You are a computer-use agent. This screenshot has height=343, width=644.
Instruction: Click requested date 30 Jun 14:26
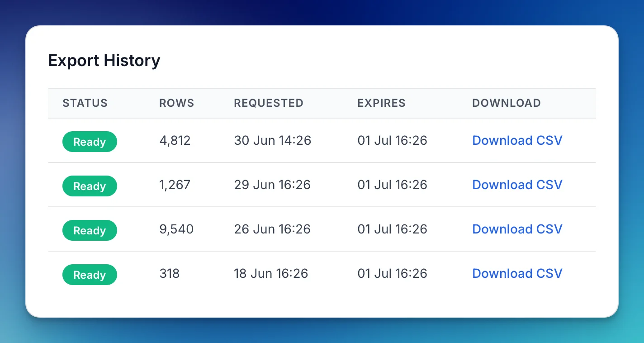coord(273,140)
